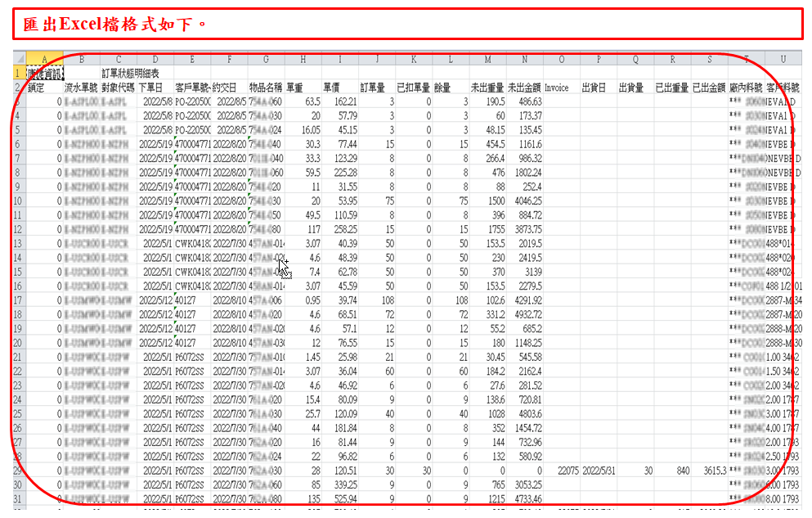Select column A header
The width and height of the screenshot is (812, 518).
(44, 60)
